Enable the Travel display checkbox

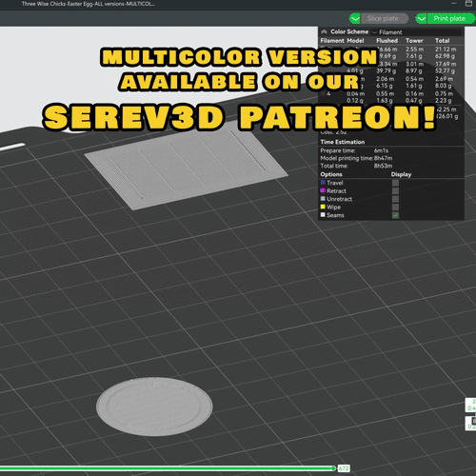[395, 183]
